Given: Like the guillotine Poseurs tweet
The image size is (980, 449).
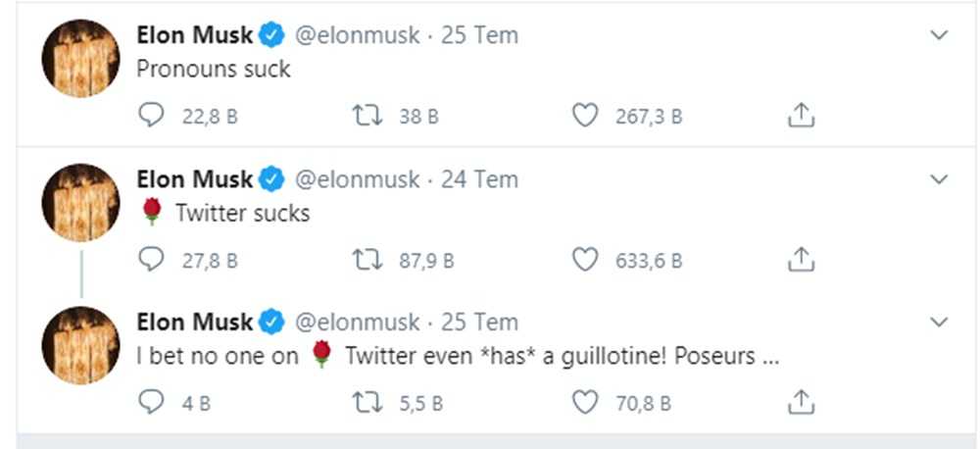Looking at the screenshot, I should pyautogui.click(x=584, y=402).
